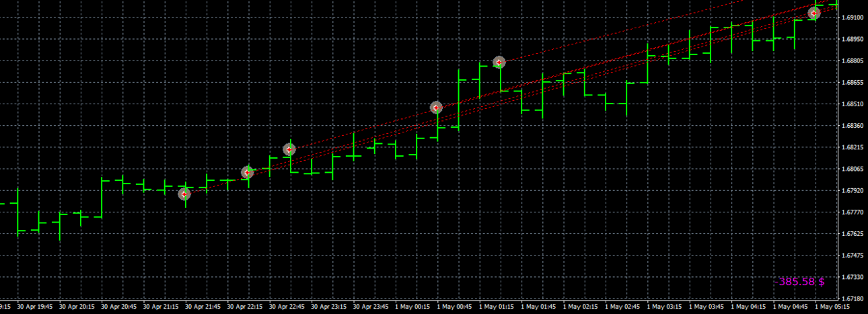
Task: Select the 1.68805 price scale value
Action: click(853, 61)
